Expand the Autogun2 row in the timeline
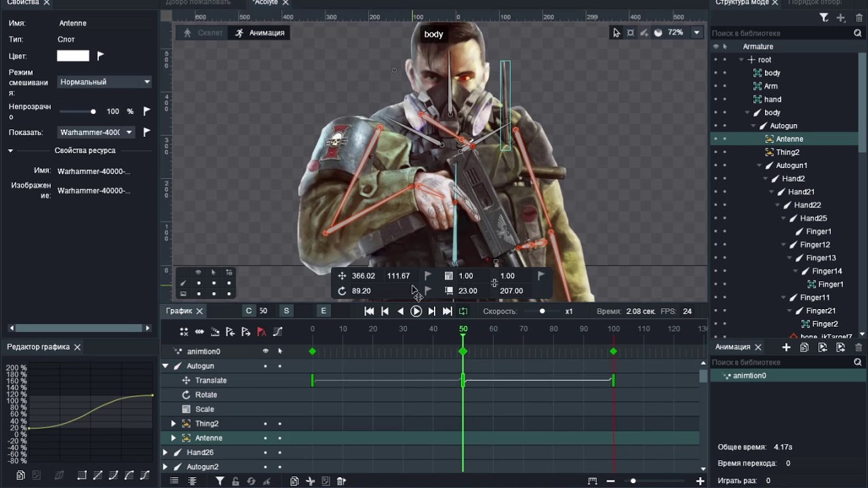This screenshot has width=868, height=488. pyautogui.click(x=165, y=467)
